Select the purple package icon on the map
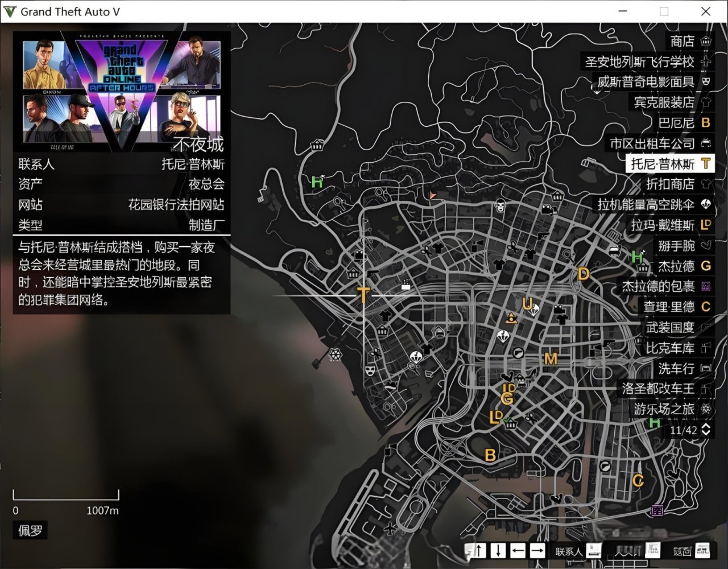This screenshot has width=728, height=569. coord(657,510)
